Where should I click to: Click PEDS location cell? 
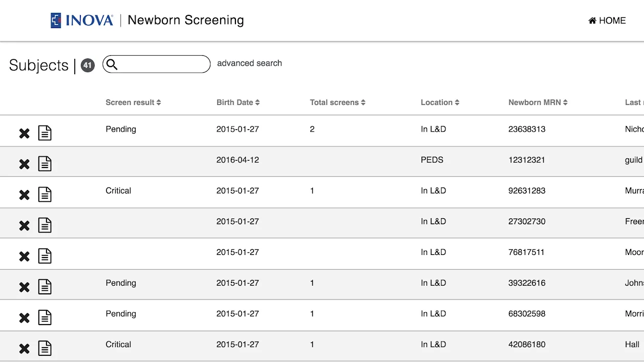tap(432, 160)
